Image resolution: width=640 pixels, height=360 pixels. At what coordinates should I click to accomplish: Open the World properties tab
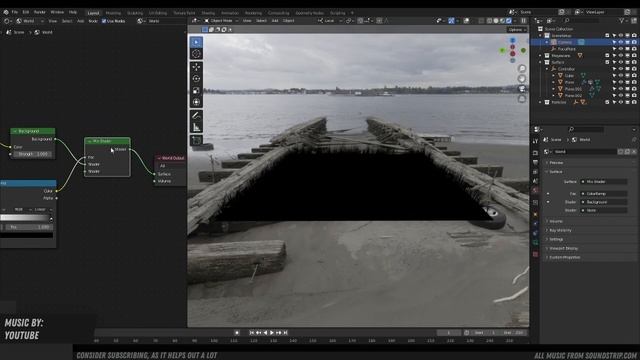pyautogui.click(x=535, y=191)
